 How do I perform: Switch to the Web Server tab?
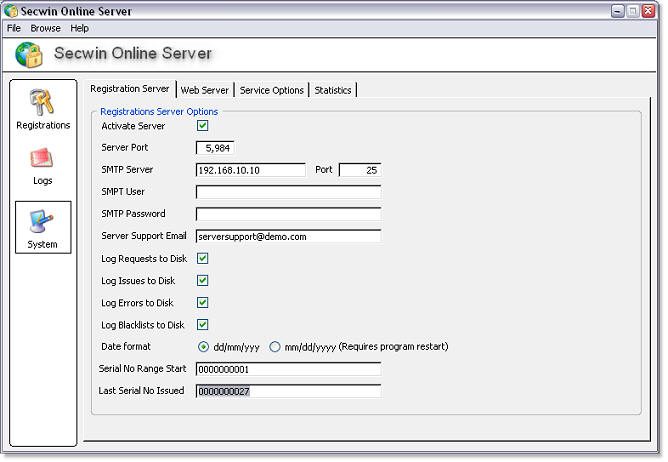[204, 90]
